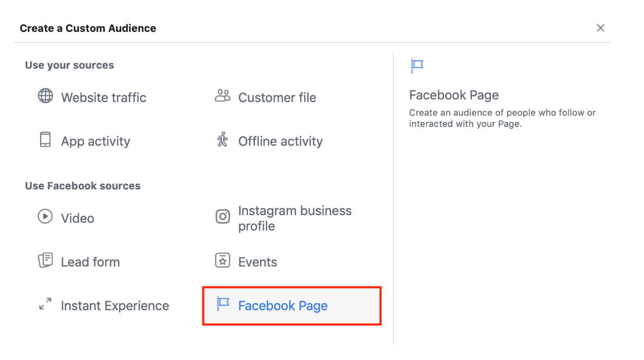Select the Customer file label
Image resolution: width=644 pixels, height=360 pixels.
pos(277,98)
